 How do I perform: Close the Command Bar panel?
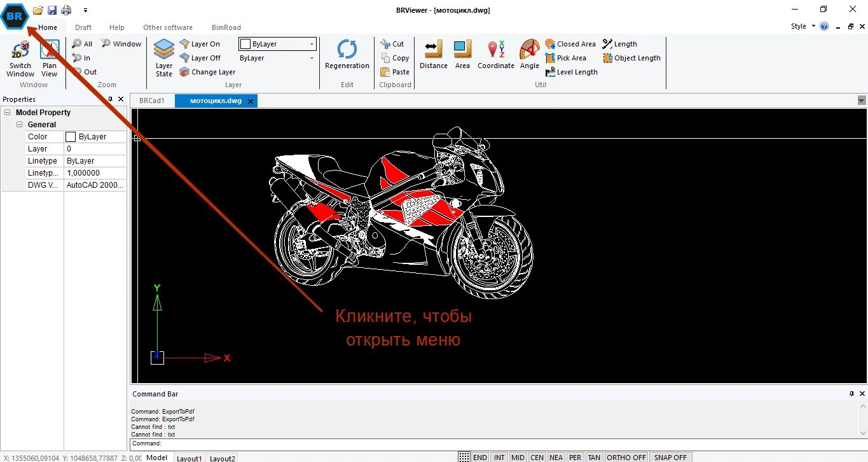point(862,394)
